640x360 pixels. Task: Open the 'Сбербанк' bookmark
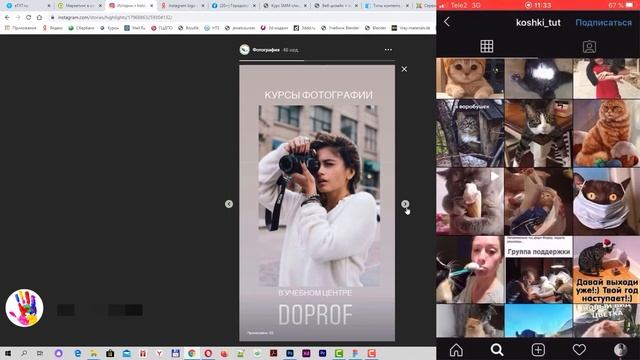[x=82, y=28]
